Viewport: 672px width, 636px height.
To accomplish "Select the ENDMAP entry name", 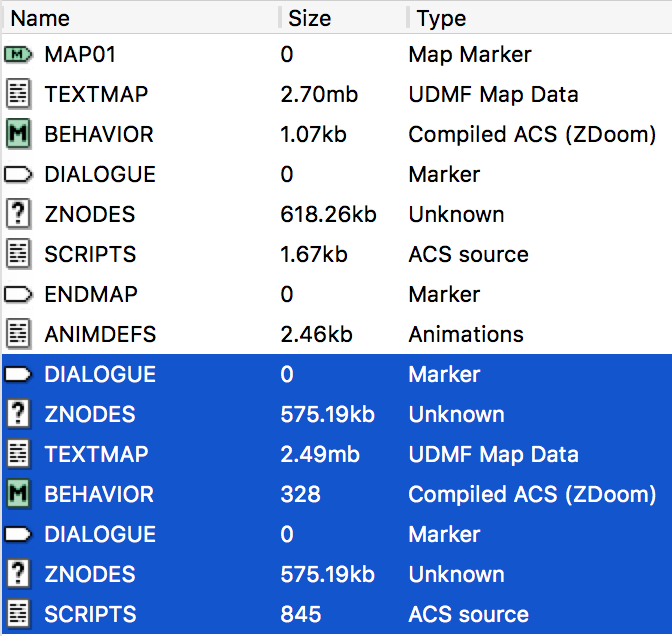I will [91, 294].
